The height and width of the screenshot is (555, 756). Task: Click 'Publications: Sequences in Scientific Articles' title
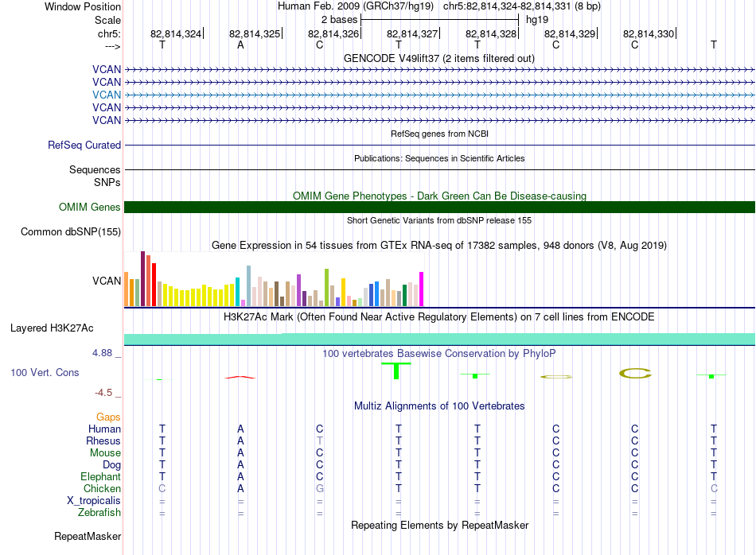(439, 158)
